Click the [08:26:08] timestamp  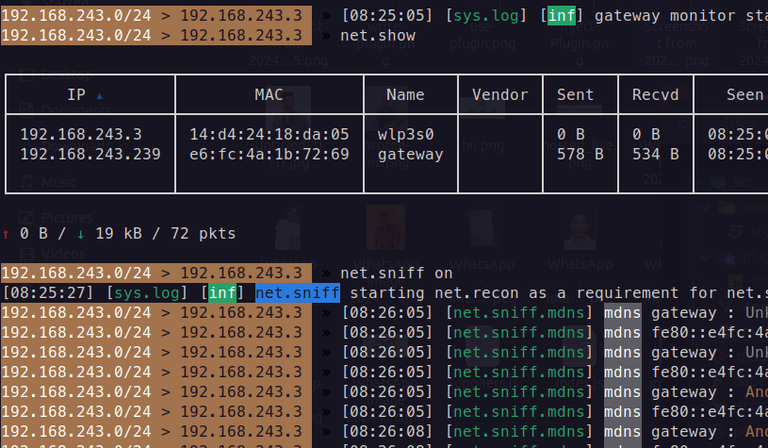[387, 431]
